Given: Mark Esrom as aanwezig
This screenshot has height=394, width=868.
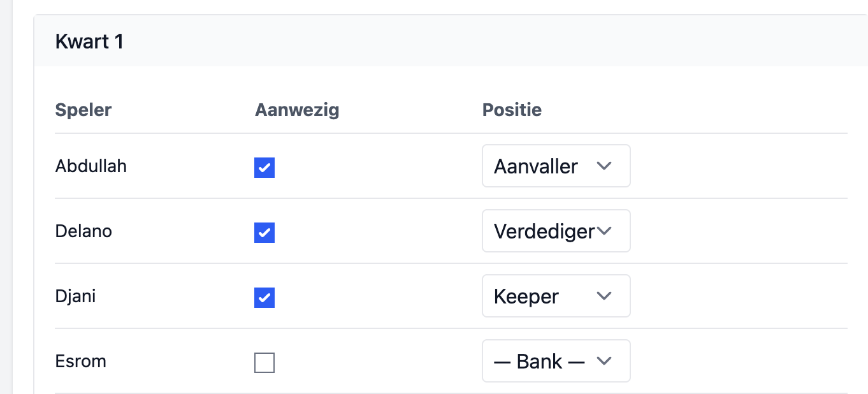Looking at the screenshot, I should (x=264, y=362).
